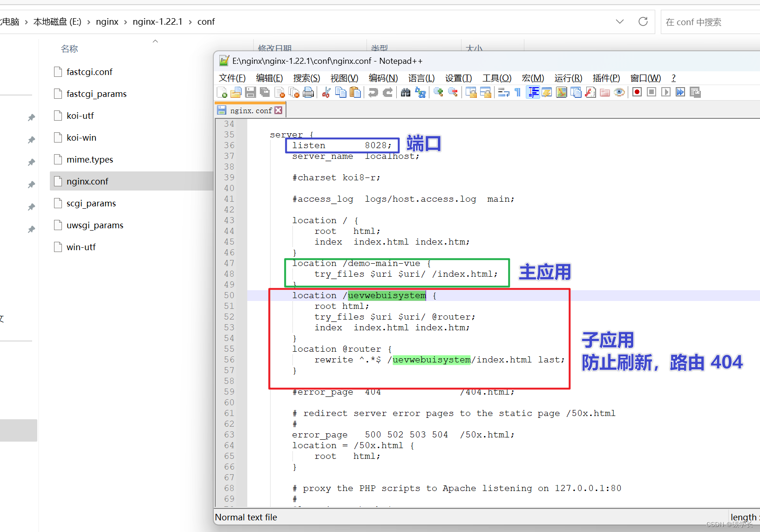This screenshot has width=760, height=532.
Task: Toggle the Function List panel
Action: [x=590, y=92]
